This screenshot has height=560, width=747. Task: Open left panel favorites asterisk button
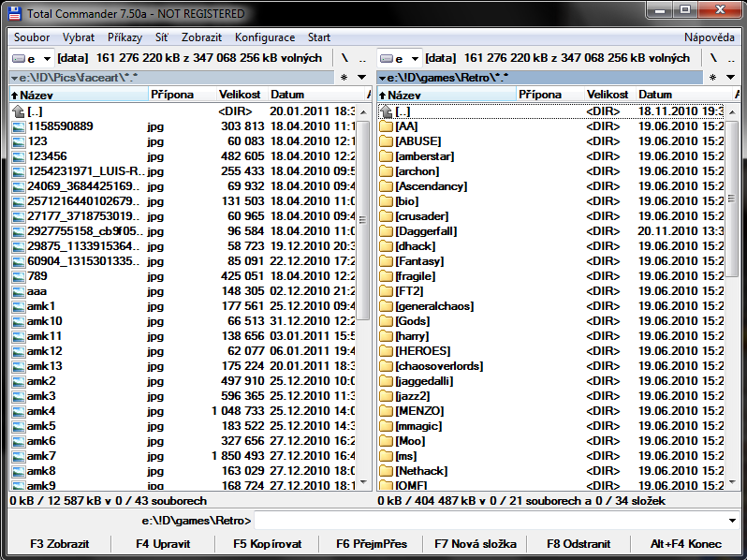coord(344,77)
